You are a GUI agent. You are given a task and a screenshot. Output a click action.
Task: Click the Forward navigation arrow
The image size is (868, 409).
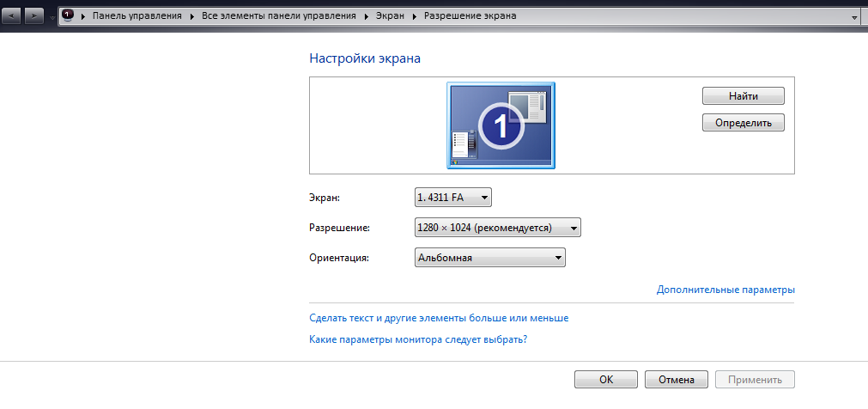click(x=33, y=16)
